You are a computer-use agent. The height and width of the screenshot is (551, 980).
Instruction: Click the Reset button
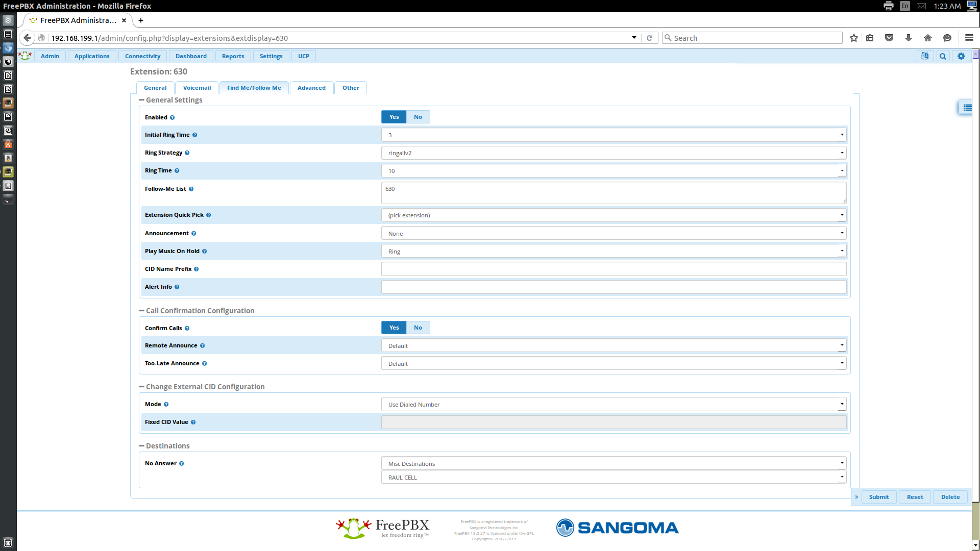[915, 497]
